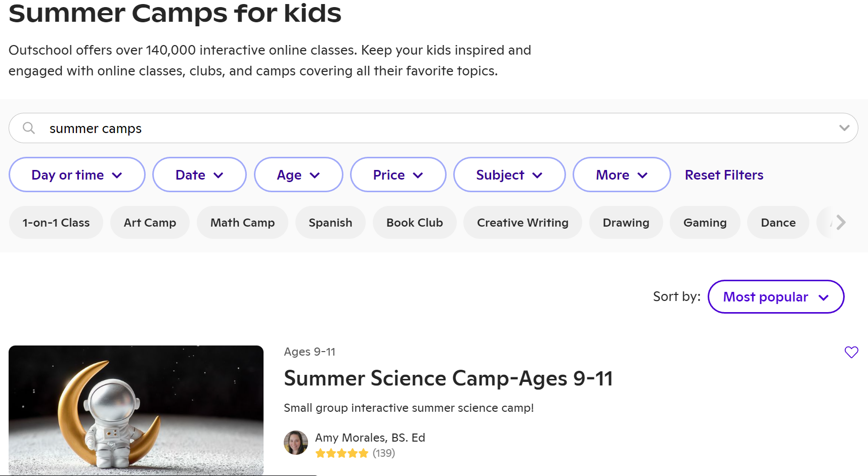
Task: Select the Art Camp chip
Action: (x=150, y=223)
